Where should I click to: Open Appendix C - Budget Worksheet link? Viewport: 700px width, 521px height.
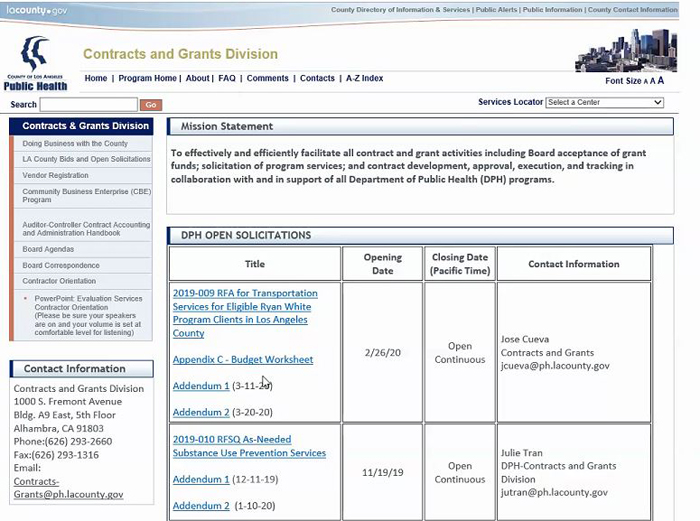coord(243,359)
